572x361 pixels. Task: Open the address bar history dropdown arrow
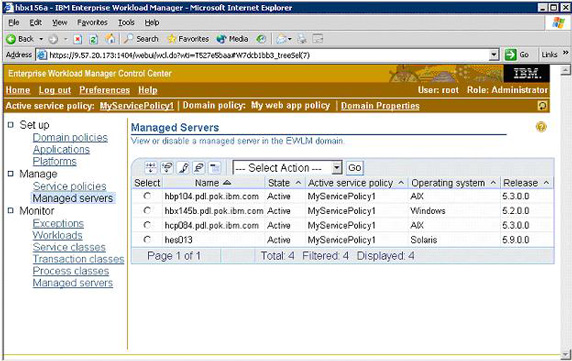click(494, 55)
